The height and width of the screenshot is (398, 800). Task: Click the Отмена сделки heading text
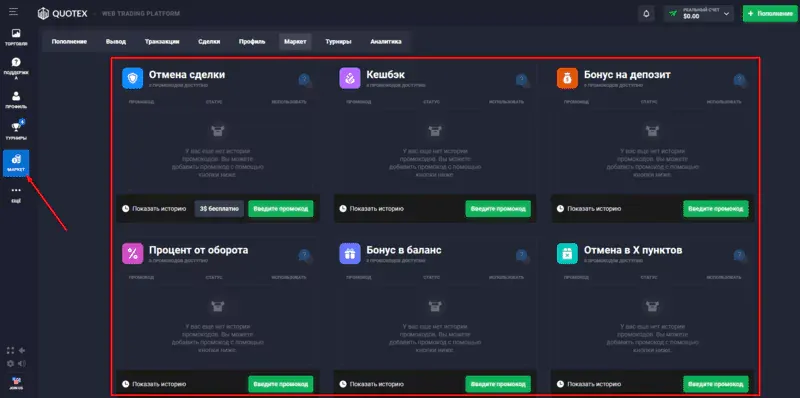click(x=187, y=75)
